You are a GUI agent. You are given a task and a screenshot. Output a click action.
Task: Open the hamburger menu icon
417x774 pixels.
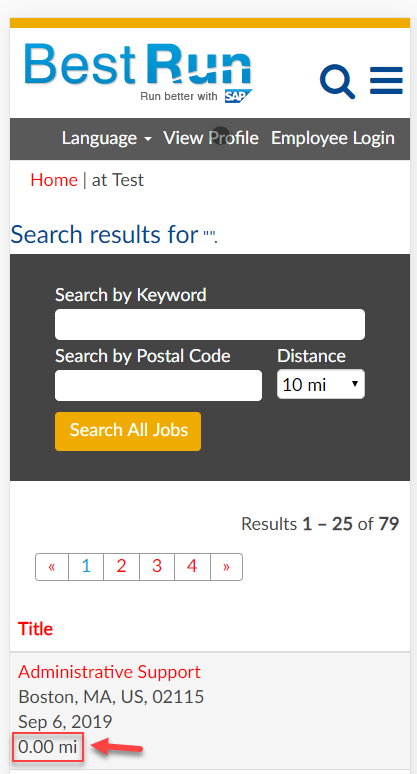[x=386, y=80]
